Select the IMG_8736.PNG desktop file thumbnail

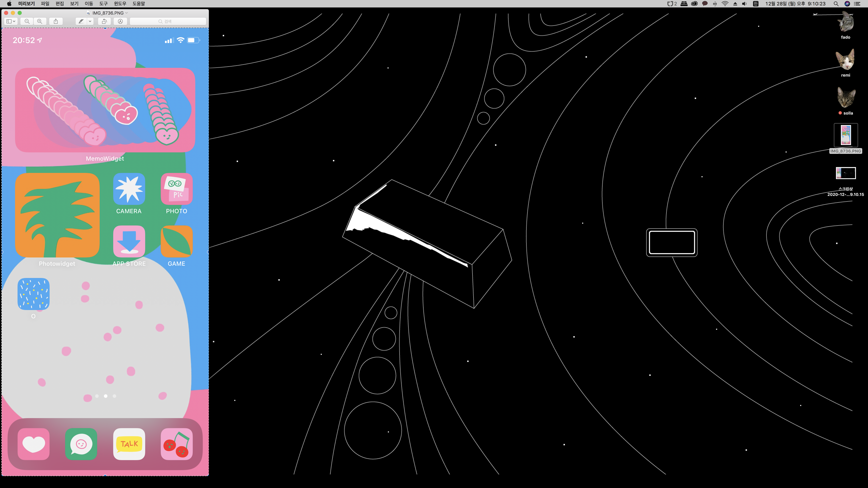pos(845,135)
